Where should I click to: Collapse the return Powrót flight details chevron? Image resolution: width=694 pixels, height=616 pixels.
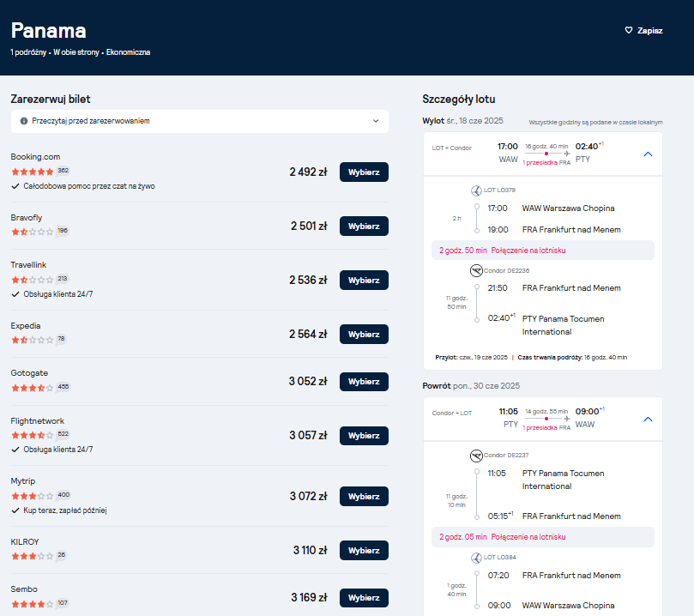[648, 419]
